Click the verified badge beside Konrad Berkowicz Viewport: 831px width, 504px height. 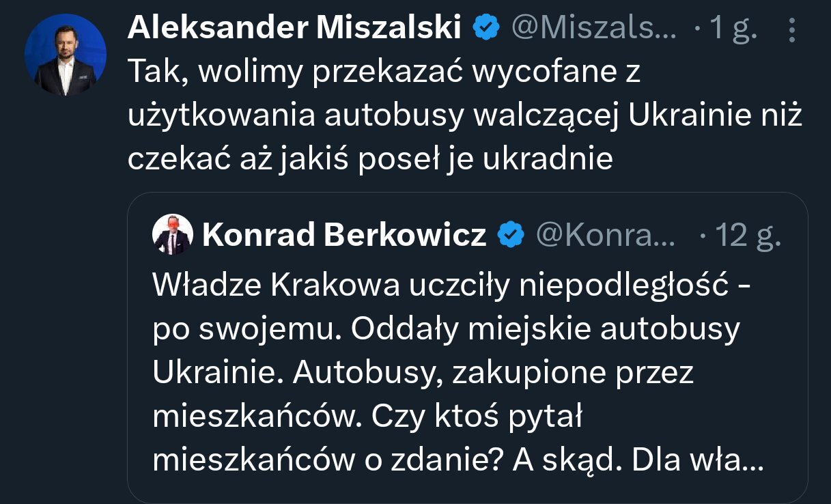click(x=511, y=236)
